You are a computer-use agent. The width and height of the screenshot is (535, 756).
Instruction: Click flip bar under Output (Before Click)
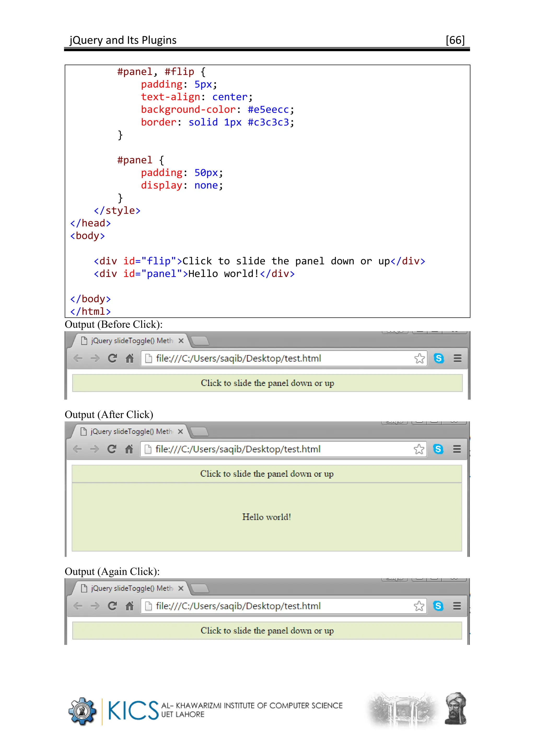pyautogui.click(x=267, y=383)
